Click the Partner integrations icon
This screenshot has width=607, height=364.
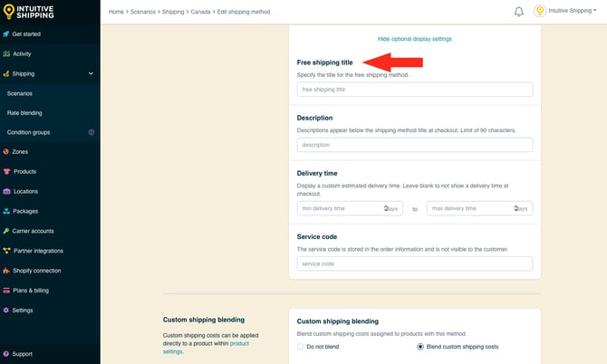tap(6, 251)
